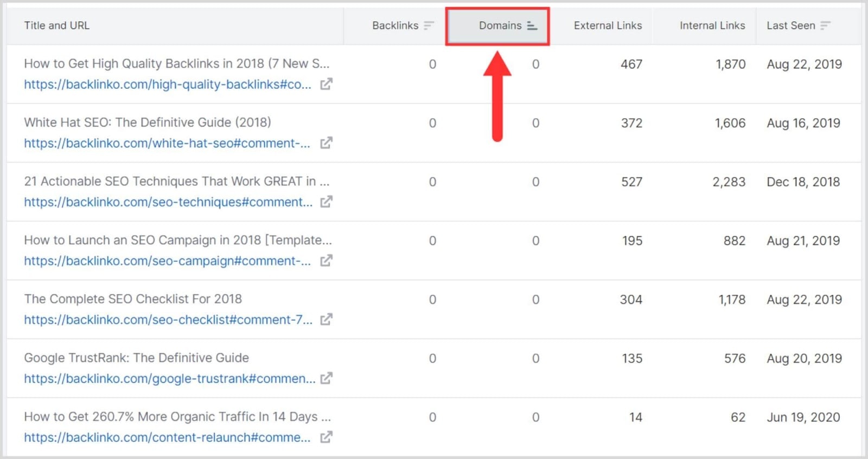Click the Title and URL column header
This screenshot has width=868, height=459.
tap(57, 25)
